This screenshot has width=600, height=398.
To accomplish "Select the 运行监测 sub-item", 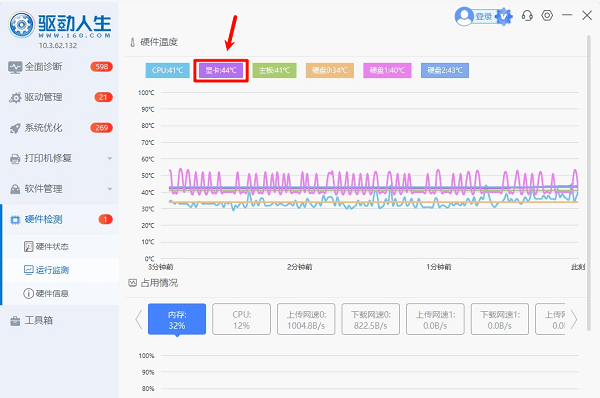I will pyautogui.click(x=60, y=270).
